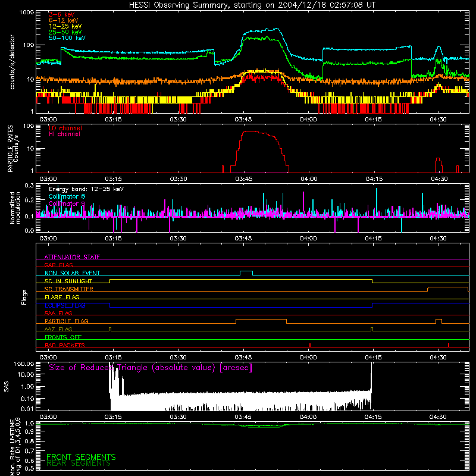Select the Collimator 9 legend label
The image size is (476, 476).
click(67, 203)
